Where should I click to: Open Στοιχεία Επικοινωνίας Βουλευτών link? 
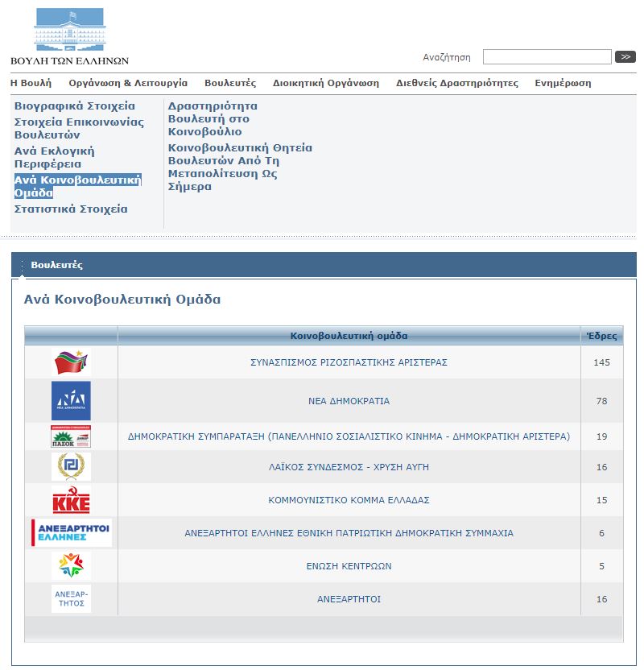[x=79, y=128]
